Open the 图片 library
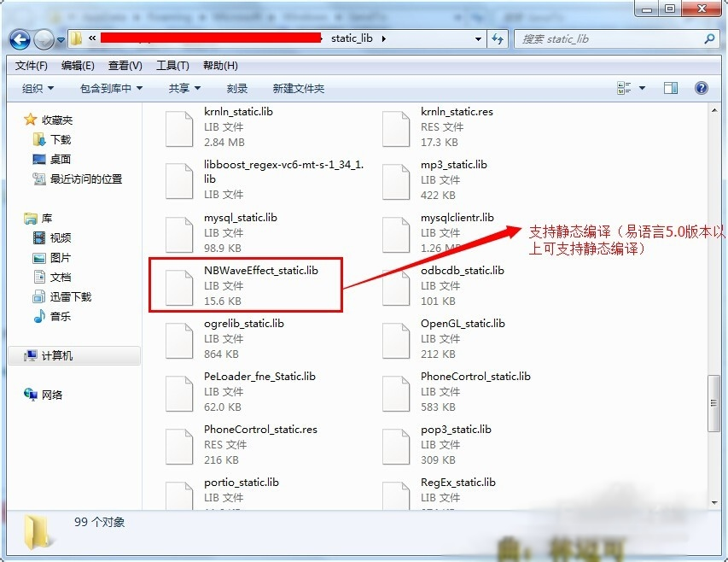This screenshot has width=728, height=562. coord(52,258)
